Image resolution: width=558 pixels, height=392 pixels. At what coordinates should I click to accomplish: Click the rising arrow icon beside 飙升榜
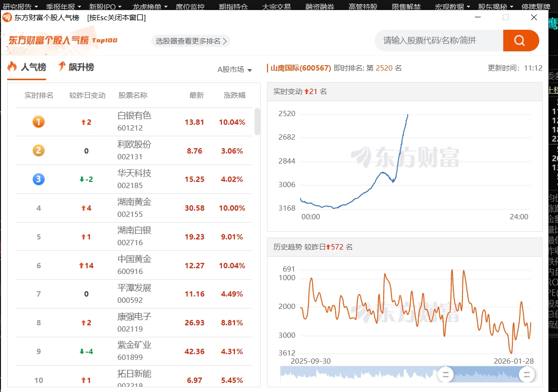coord(61,66)
